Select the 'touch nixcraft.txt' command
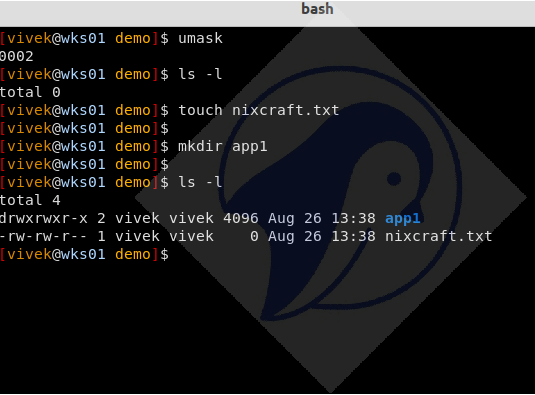Image resolution: width=535 pixels, height=395 pixels. [259, 110]
